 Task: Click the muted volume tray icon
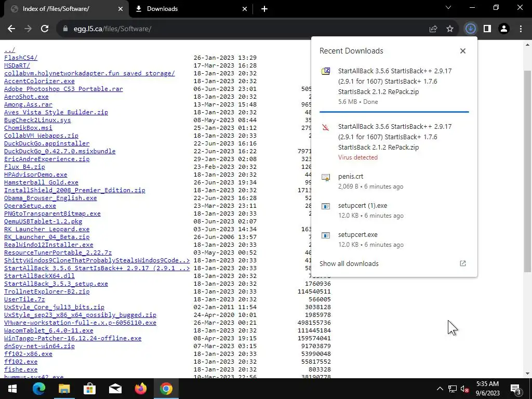[x=465, y=389]
